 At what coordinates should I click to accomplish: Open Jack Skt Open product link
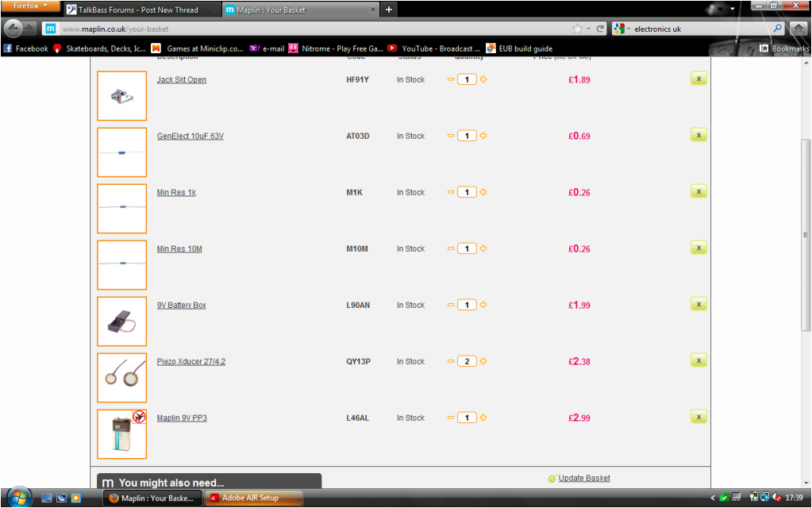(x=181, y=79)
